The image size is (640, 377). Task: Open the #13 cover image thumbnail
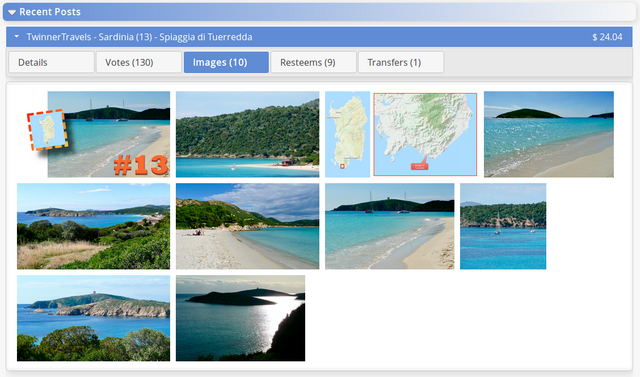98,134
